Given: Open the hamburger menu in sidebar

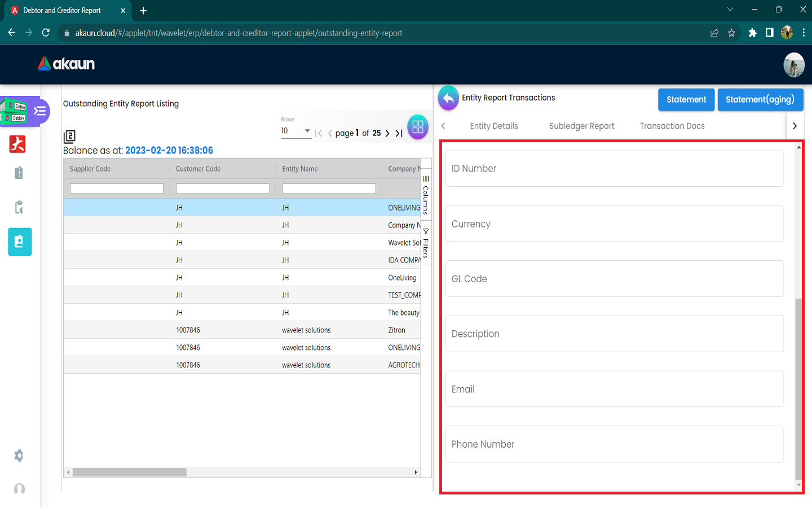Looking at the screenshot, I should click(x=40, y=111).
